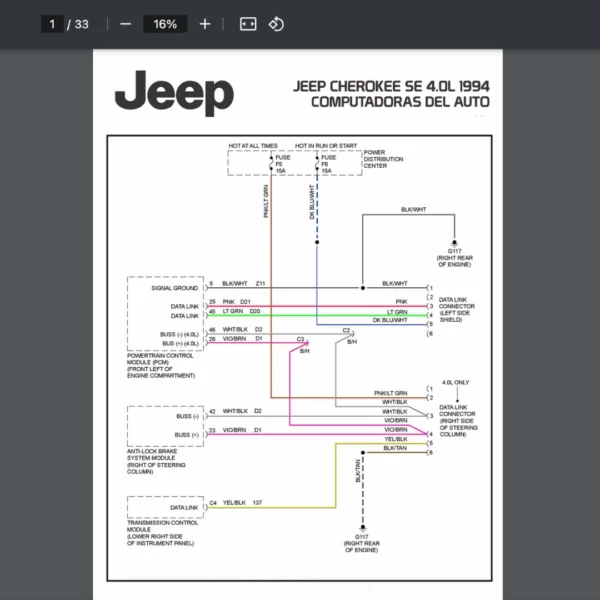
Task: Click the zoom in plus button
Action: [x=205, y=24]
